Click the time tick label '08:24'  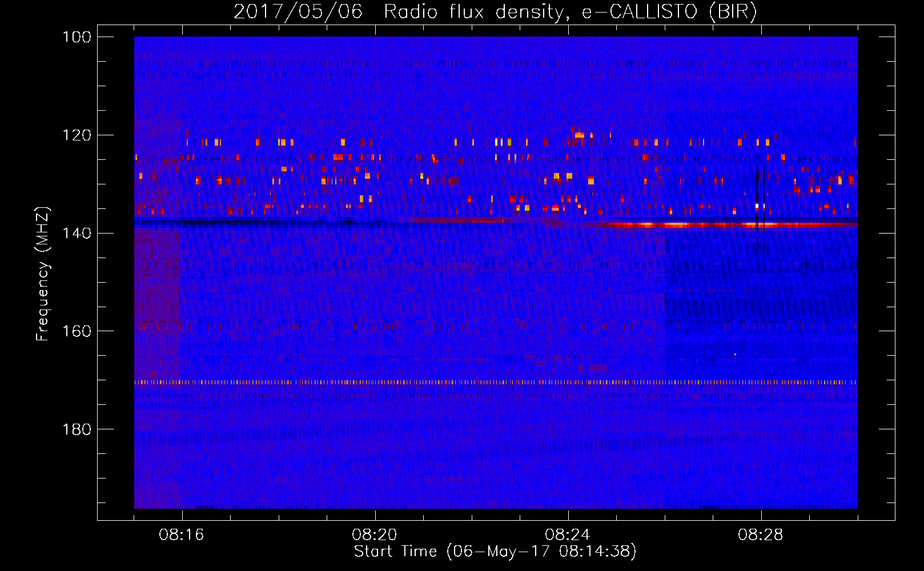tap(568, 535)
